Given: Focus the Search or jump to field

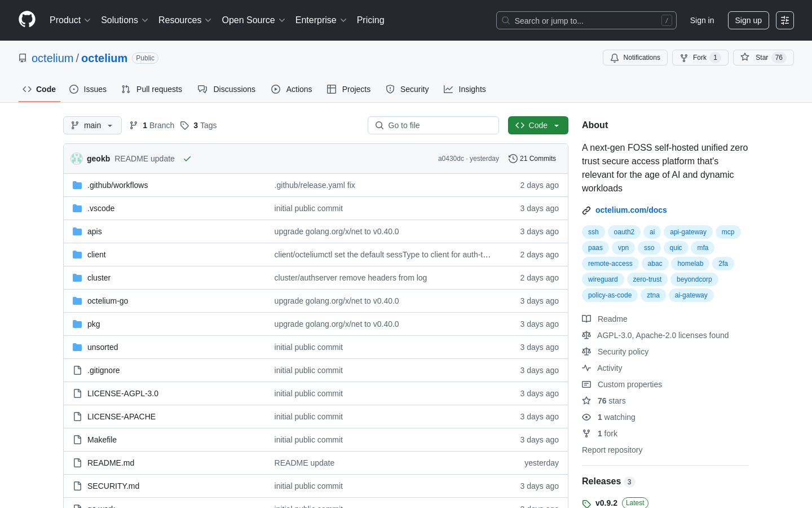Looking at the screenshot, I should click(x=586, y=20).
